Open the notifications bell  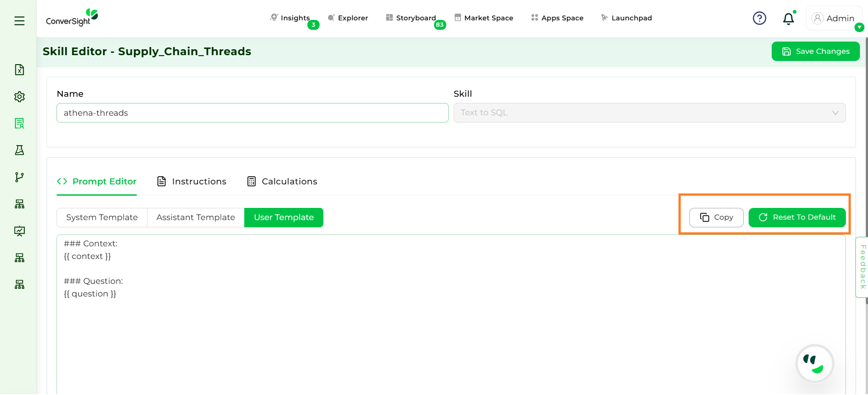788,19
